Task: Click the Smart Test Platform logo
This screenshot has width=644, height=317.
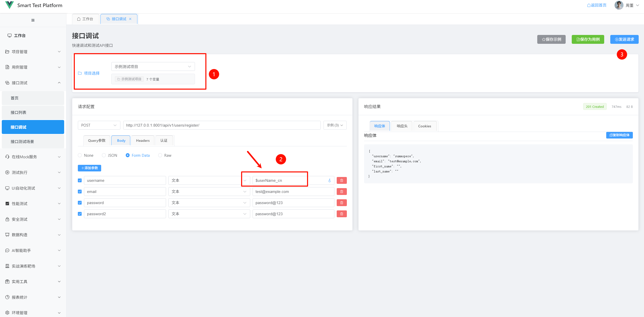Action: 9,5
